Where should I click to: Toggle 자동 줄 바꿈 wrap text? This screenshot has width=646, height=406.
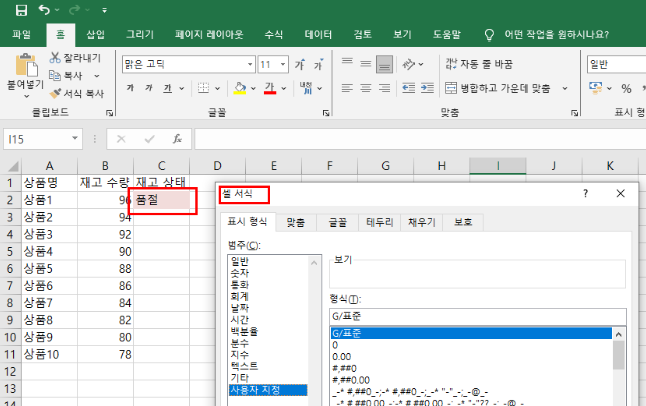pyautogui.click(x=479, y=64)
